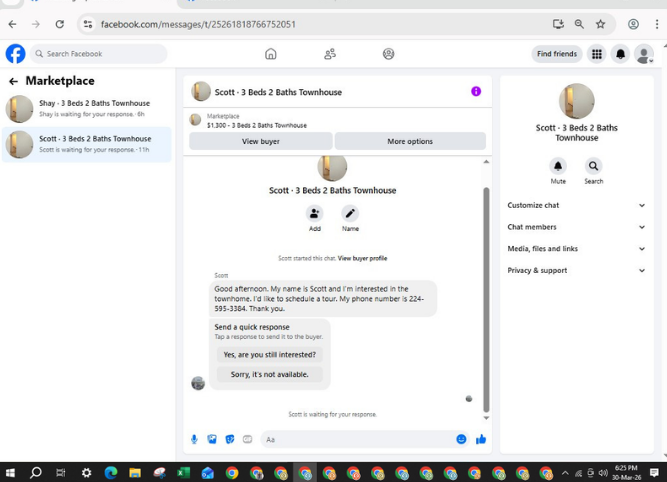667x482 pixels.
Task: Click the chat scroll down arrow
Action: pyautogui.click(x=486, y=418)
